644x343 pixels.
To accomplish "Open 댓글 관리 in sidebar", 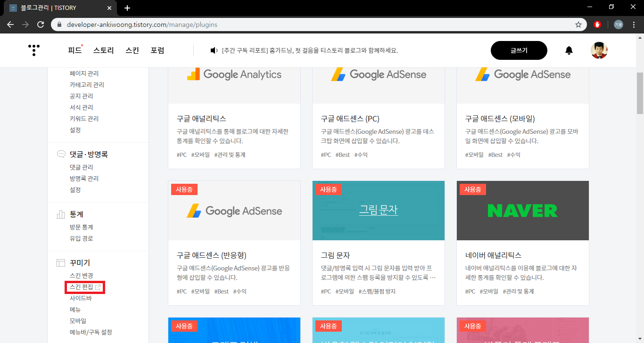I will point(81,167).
